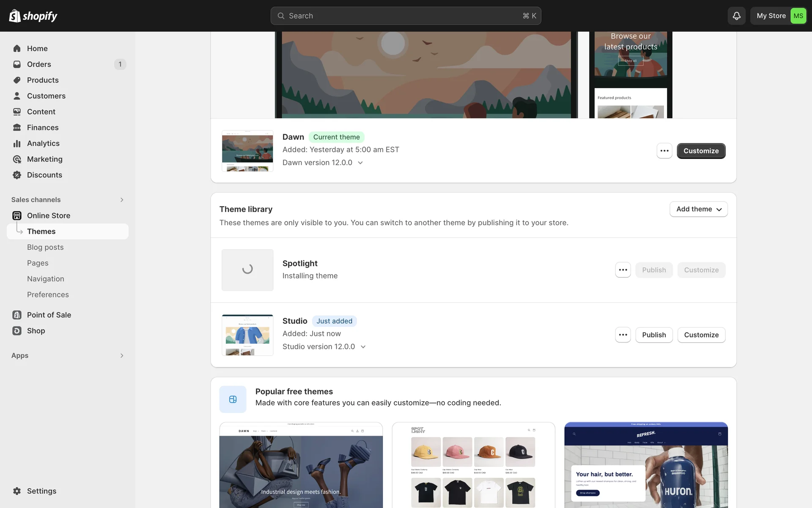Open the Point of Sale icon

17,315
